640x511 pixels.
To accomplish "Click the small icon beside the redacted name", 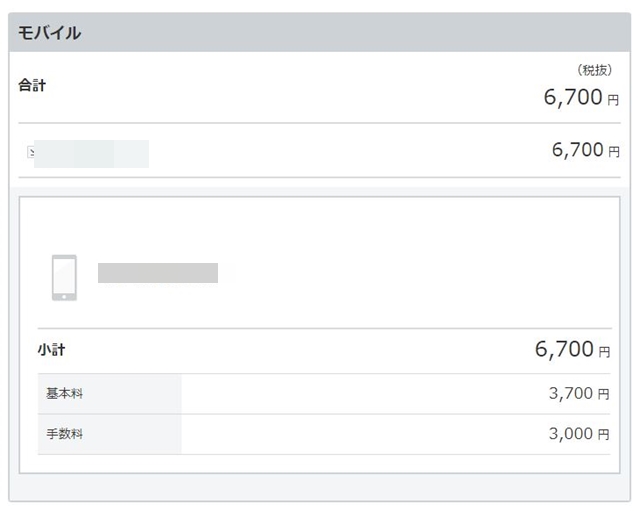I will (31, 152).
